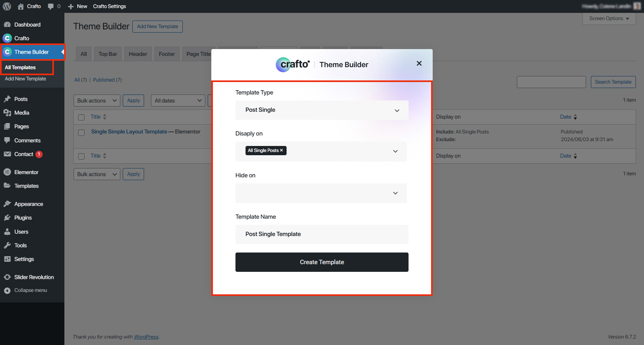Click the plus New icon in admin bar
The height and width of the screenshot is (345, 644).
click(71, 6)
